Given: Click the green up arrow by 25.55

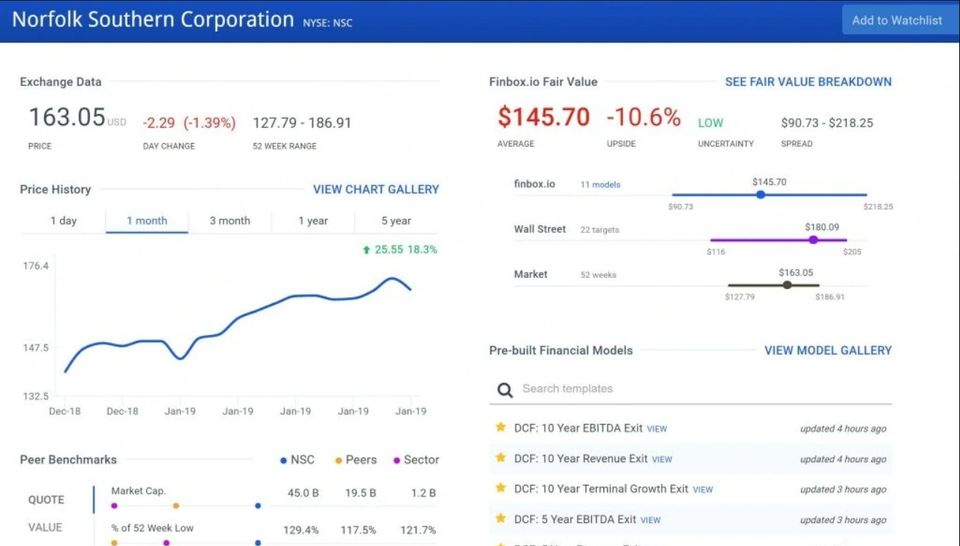Looking at the screenshot, I should (x=366, y=250).
